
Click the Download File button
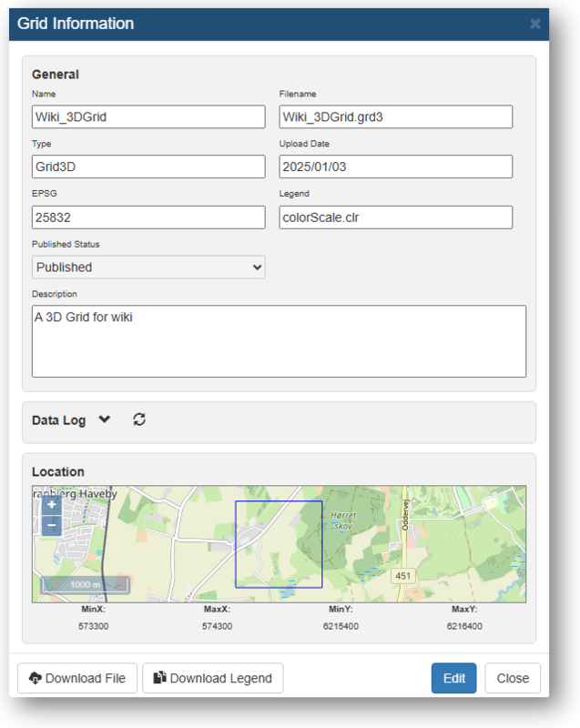pyautogui.click(x=77, y=678)
